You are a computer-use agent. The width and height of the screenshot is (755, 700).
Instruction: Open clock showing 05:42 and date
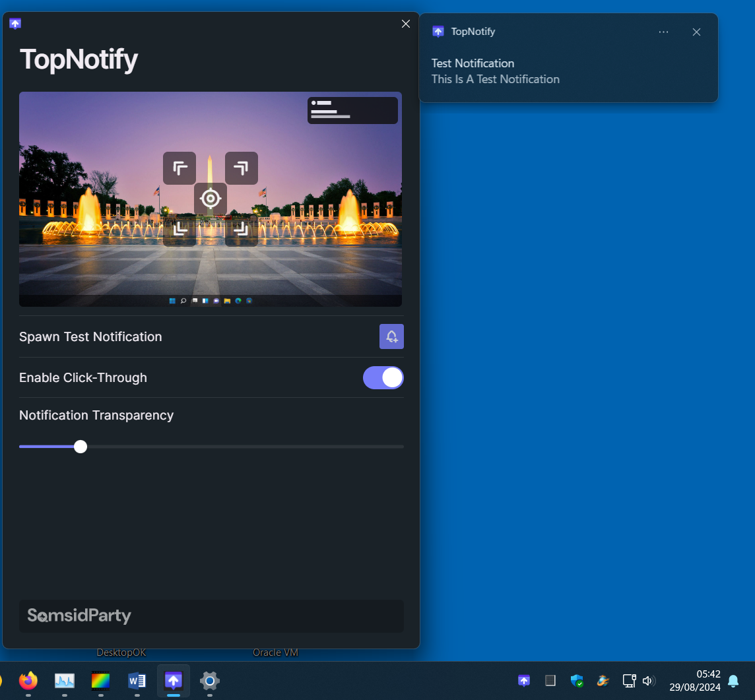695,681
